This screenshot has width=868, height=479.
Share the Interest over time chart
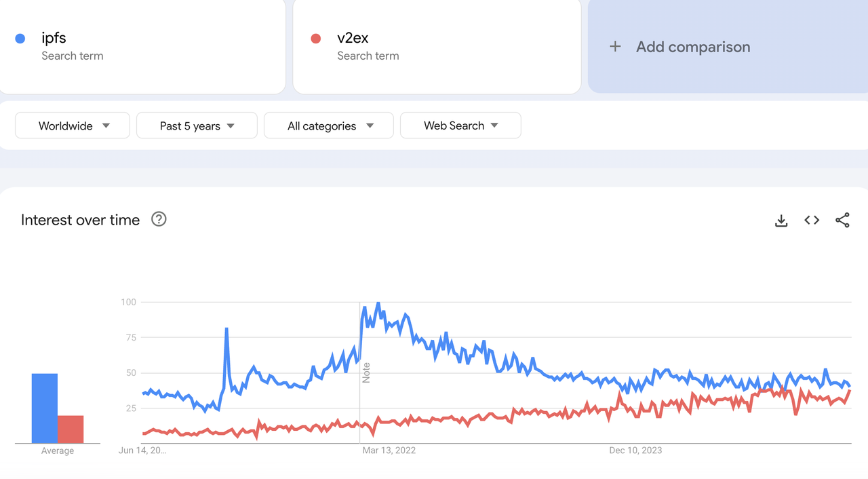842,221
